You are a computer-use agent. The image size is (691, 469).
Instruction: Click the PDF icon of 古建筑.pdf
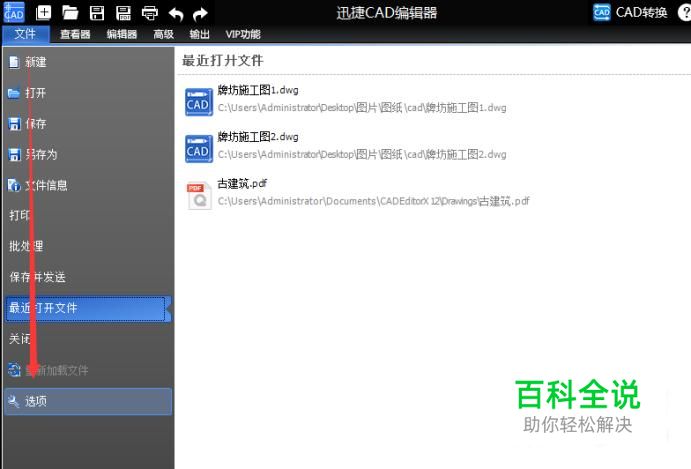coord(199,195)
